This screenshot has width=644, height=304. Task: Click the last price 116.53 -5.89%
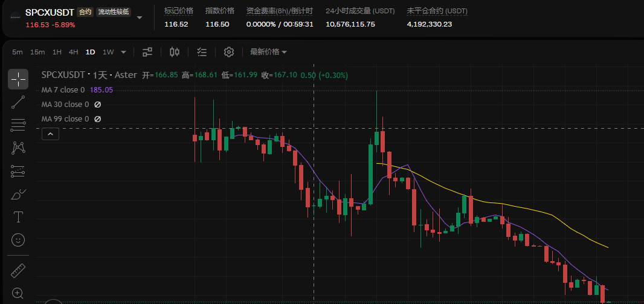[x=50, y=25]
